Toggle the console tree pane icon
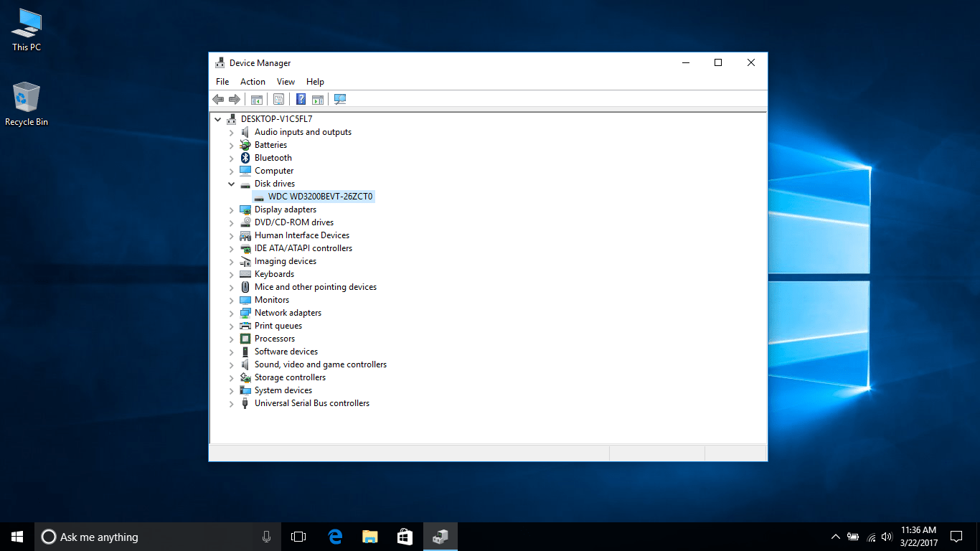Screen dimensions: 980x551 click(x=257, y=99)
